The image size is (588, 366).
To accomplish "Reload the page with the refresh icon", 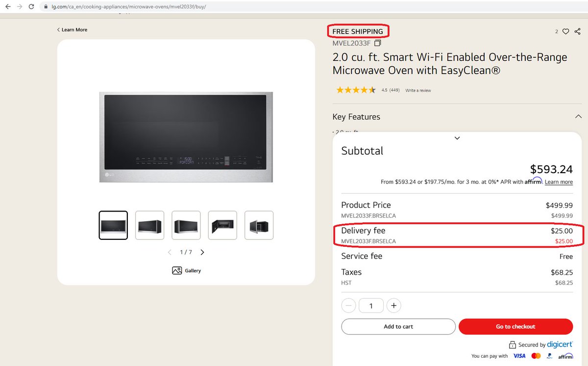I will (31, 7).
